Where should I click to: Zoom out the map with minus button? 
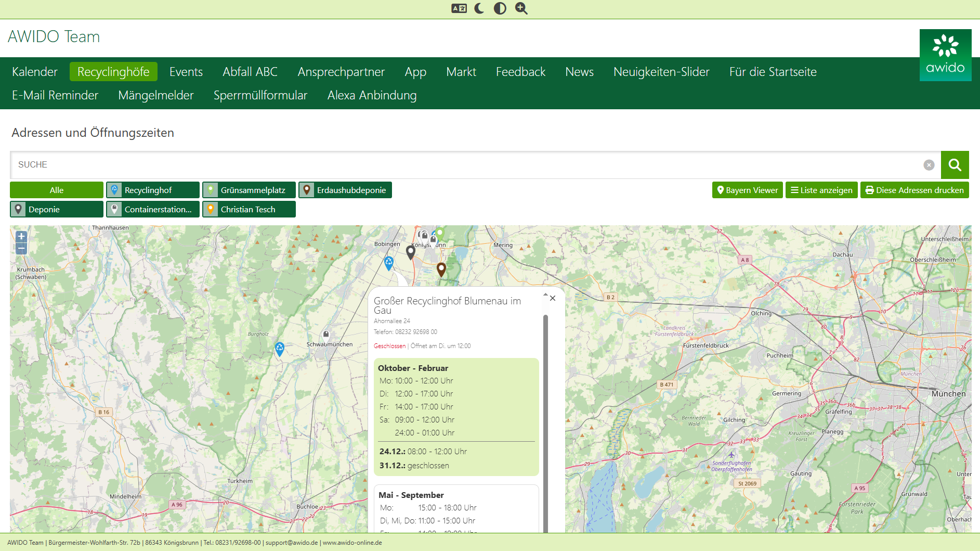click(x=21, y=249)
